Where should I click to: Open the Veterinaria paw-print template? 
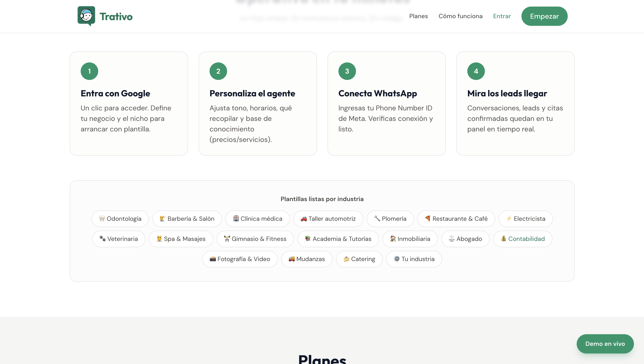coord(119,239)
